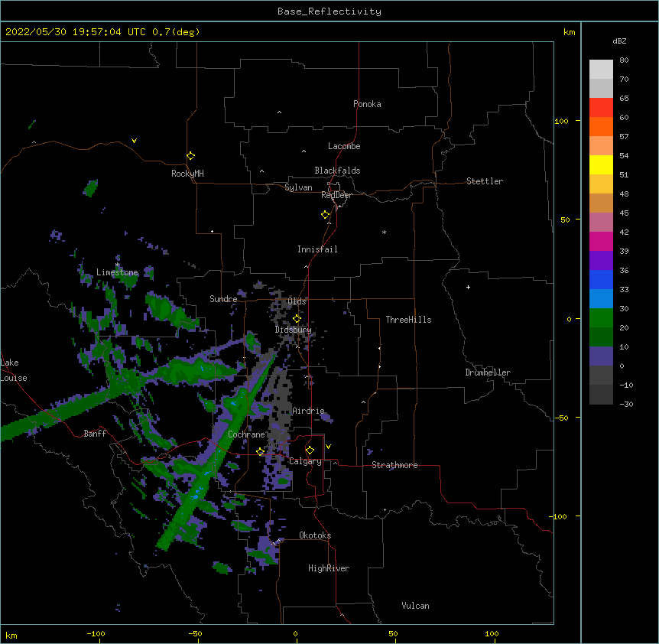Click the yellow diamond marker above RockyMH
Viewport: 659px width, 644px height.
(190, 156)
